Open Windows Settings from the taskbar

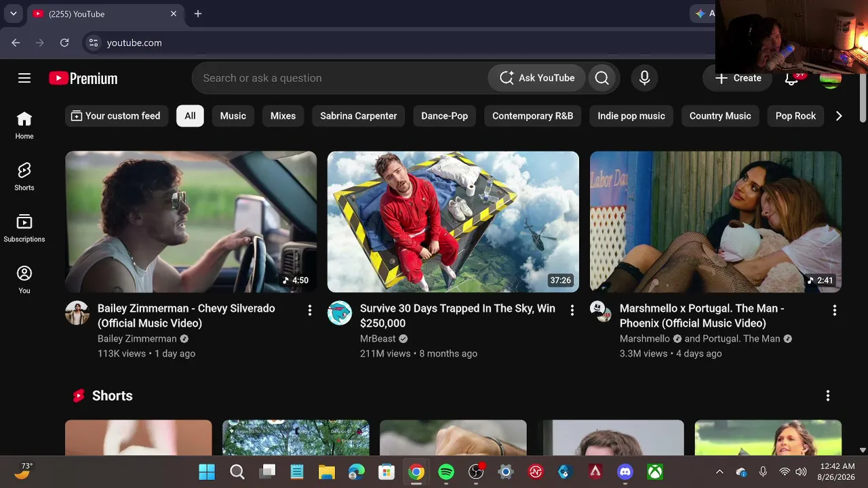[x=506, y=472]
